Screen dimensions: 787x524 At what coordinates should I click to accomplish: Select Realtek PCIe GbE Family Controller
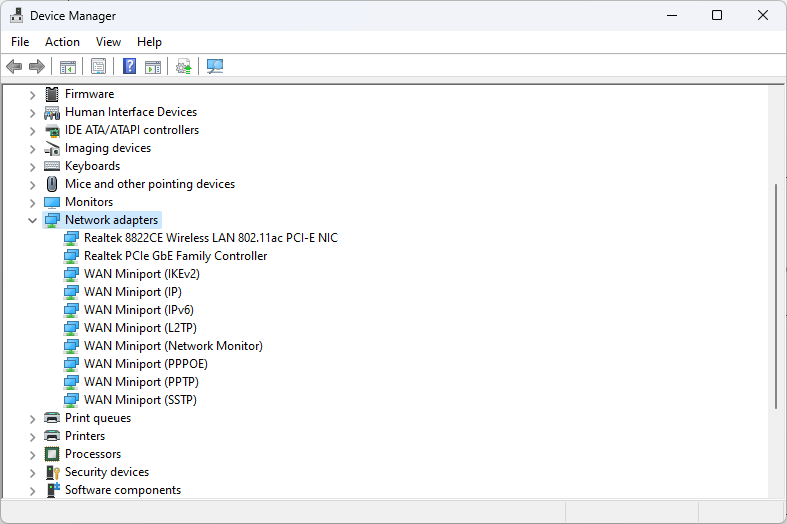coord(175,256)
